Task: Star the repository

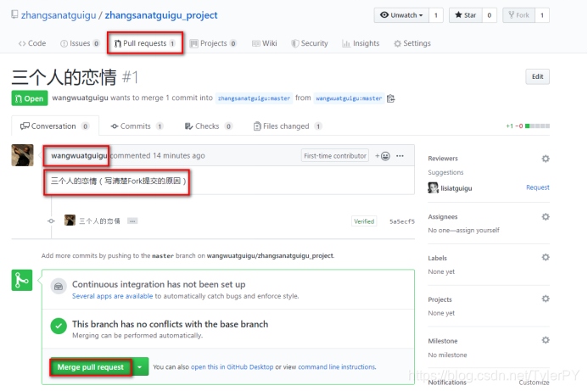Action: (x=465, y=15)
